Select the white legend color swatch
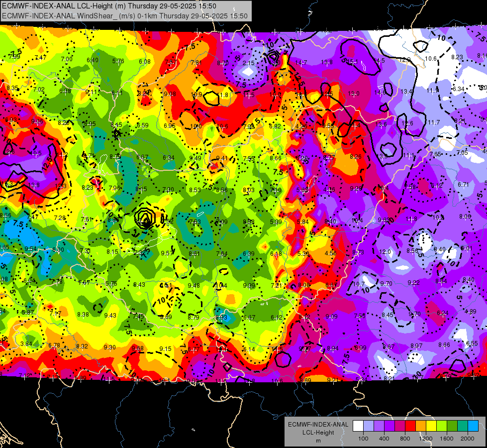This screenshot has width=487, height=448. pos(358,426)
